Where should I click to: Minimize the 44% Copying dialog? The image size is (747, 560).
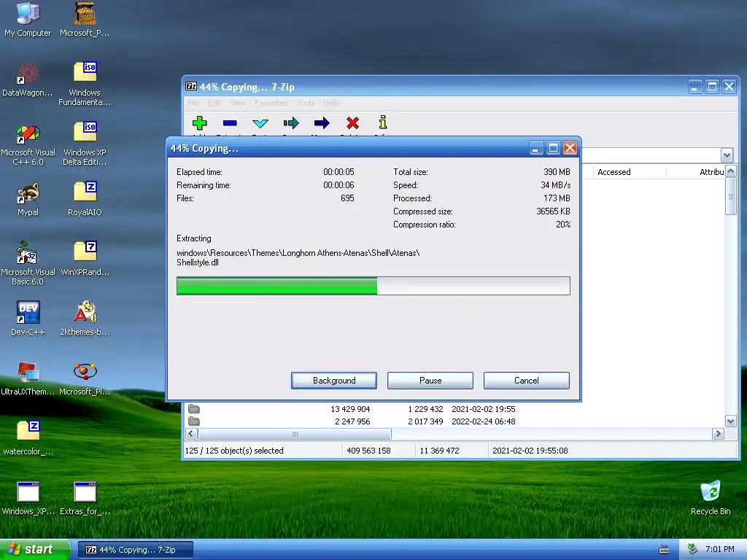pyautogui.click(x=536, y=148)
